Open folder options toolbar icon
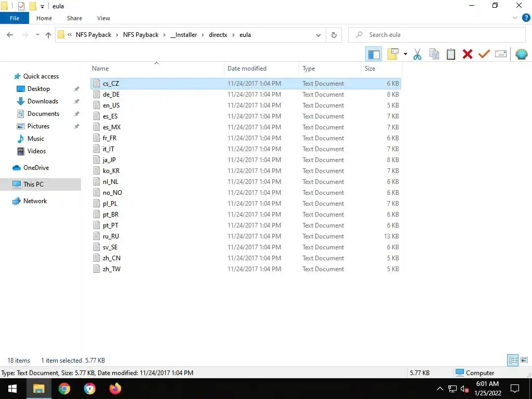Viewport: 532px width, 399px height. click(393, 54)
